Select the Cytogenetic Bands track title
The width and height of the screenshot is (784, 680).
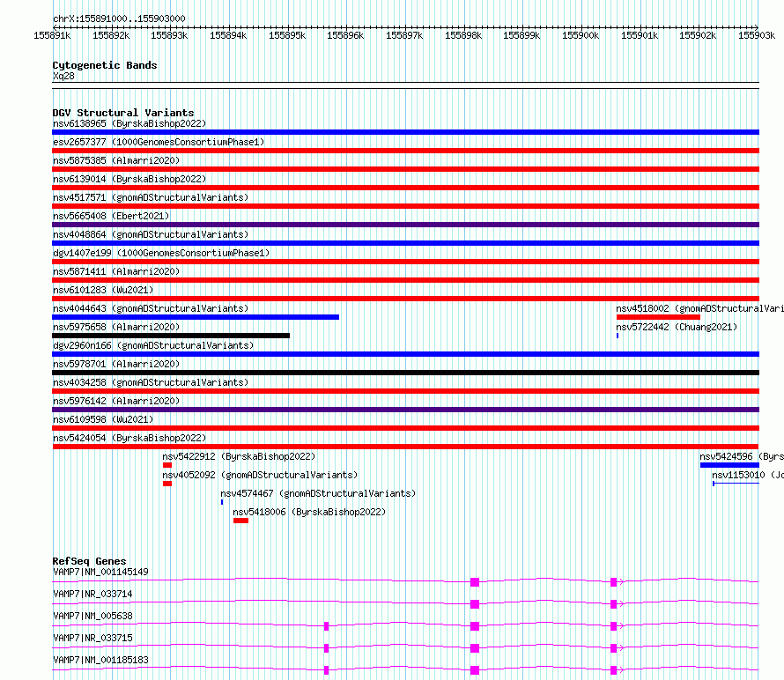[105, 65]
